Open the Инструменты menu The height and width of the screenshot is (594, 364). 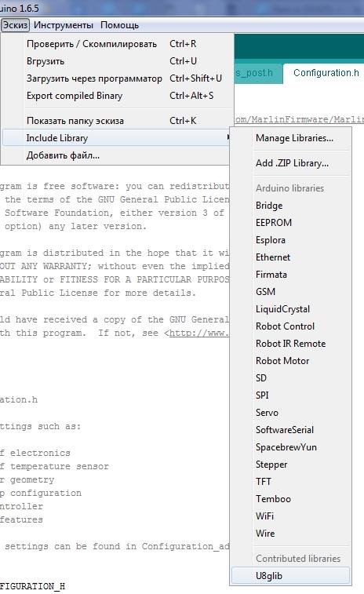(x=64, y=25)
